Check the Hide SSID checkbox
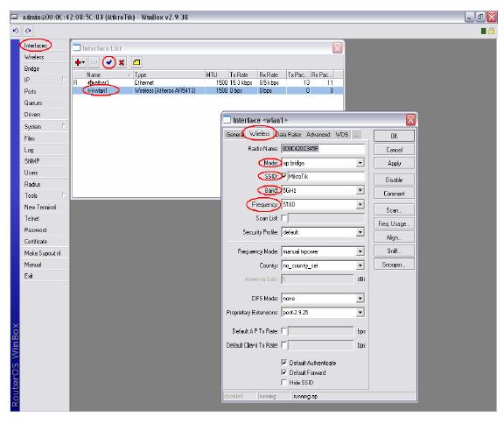This screenshot has width=504, height=424. 283,382
